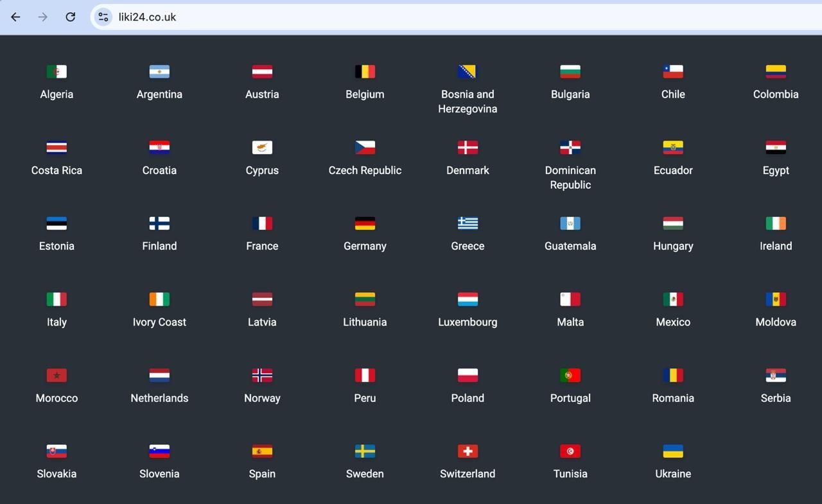Select the Belgium flag icon
This screenshot has width=822, height=504.
click(365, 71)
